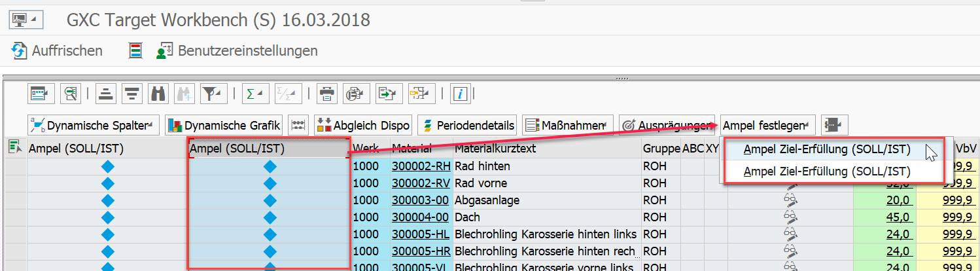The height and width of the screenshot is (271, 980).
Task: Sort descending using the toolbar icon
Action: click(x=132, y=94)
